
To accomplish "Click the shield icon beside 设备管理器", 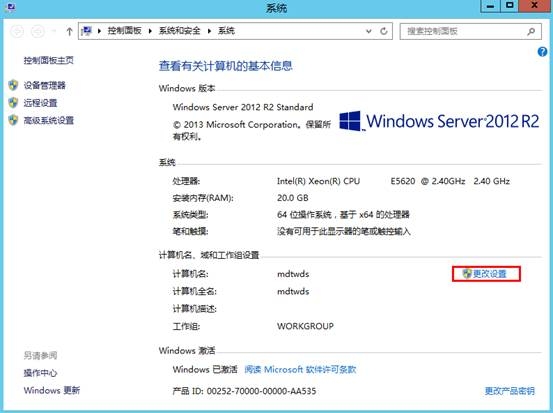I will point(13,85).
